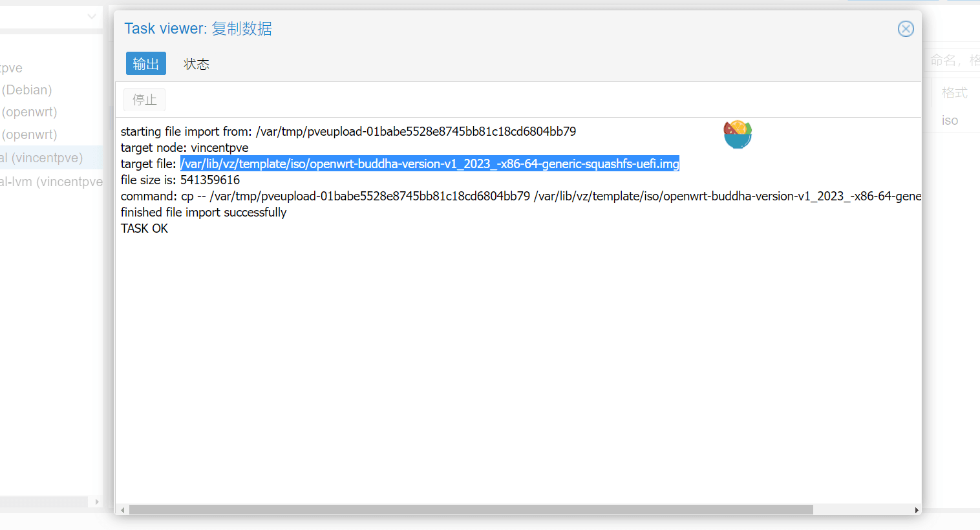Screen dimensions: 980x530
Task: Select the highlighted vincentpve storage item
Action: pos(43,158)
